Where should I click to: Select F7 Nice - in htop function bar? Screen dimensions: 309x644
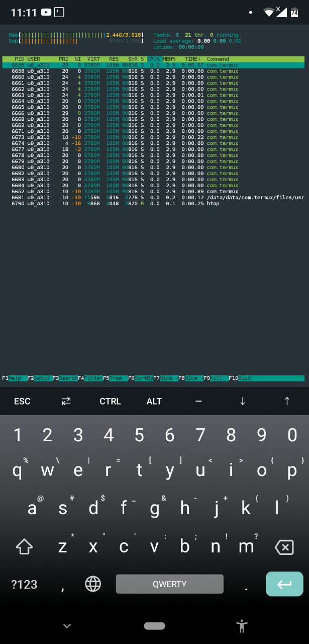click(166, 378)
